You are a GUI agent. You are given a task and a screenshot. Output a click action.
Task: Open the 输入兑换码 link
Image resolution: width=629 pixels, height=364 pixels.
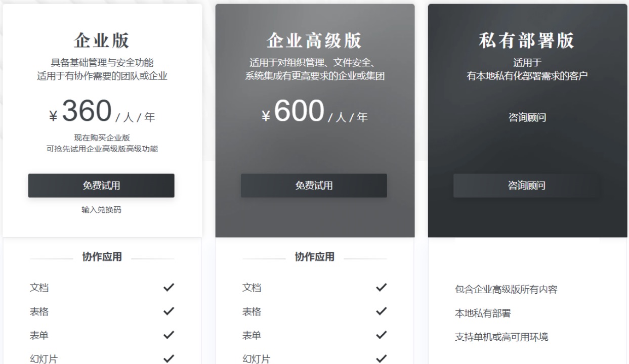[x=101, y=210]
